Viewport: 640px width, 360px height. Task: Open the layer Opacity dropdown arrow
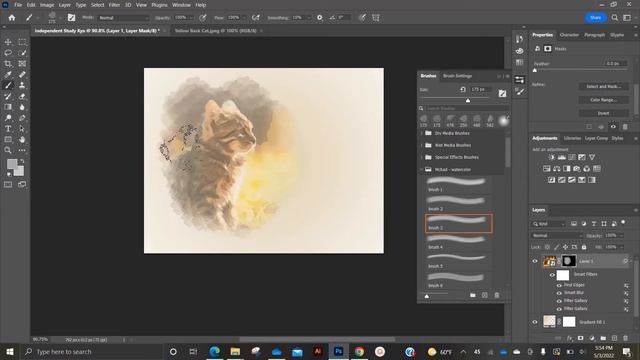pyautogui.click(x=621, y=236)
